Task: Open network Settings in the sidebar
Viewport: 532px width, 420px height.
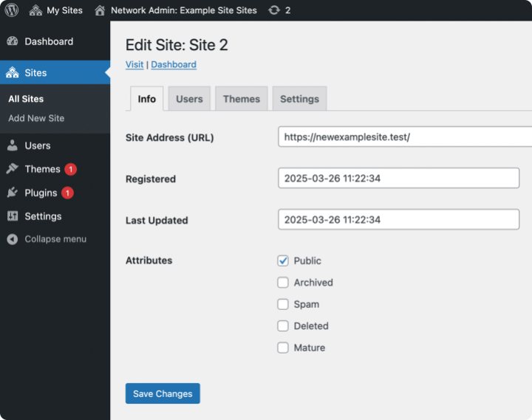Action: pos(43,216)
